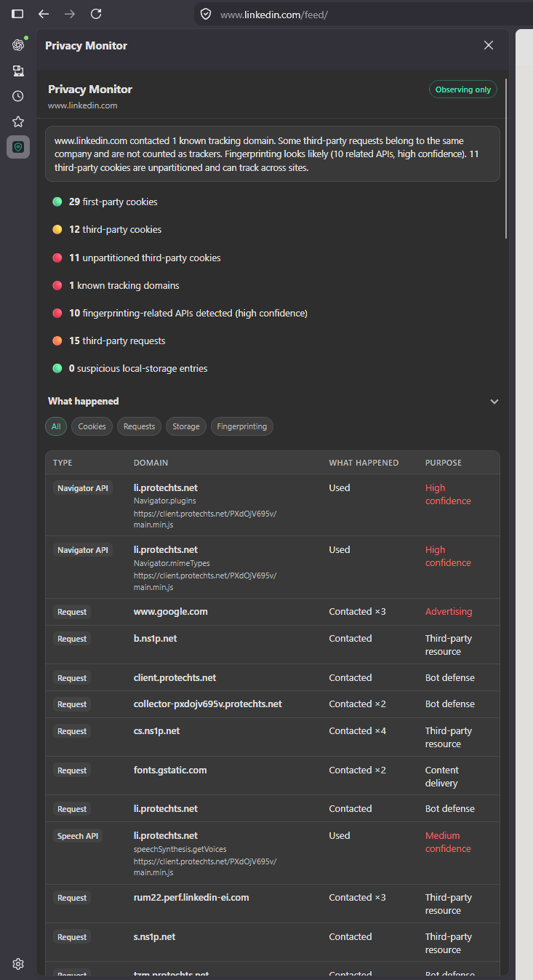Click the client.protechts.net domain cell
The width and height of the screenshot is (533, 980).
coord(175,677)
